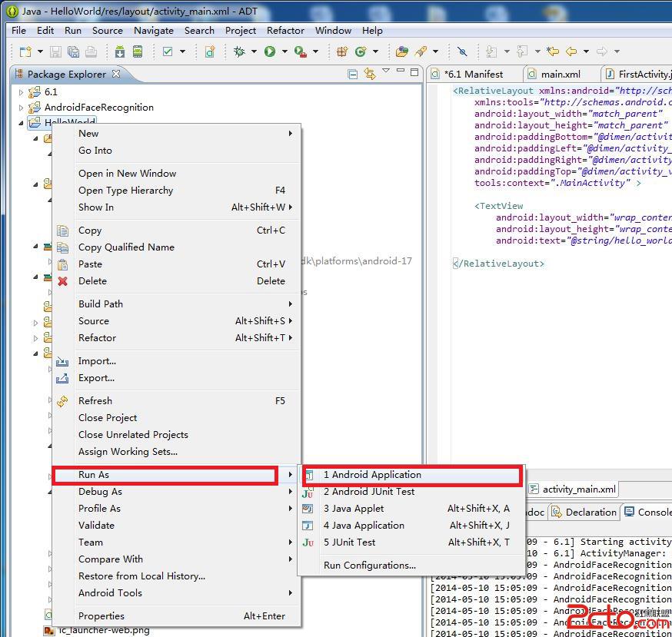
Task: Click the Debug bug icon in toolbar
Action: [239, 51]
